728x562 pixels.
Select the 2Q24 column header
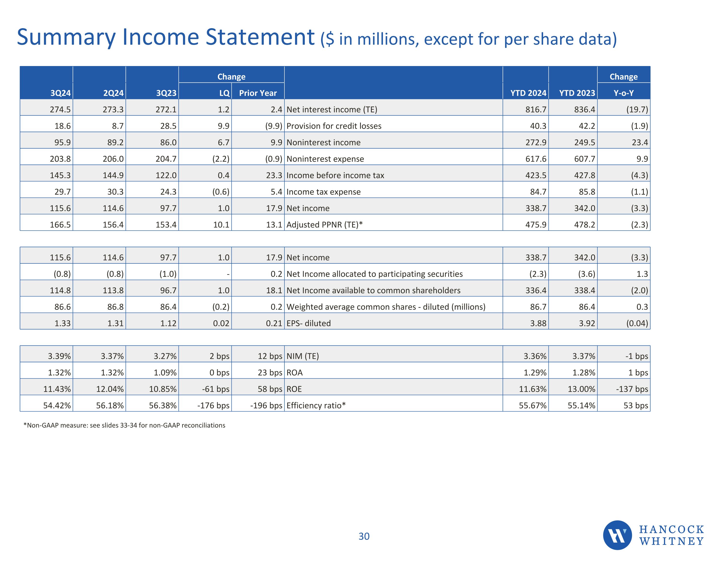(113, 93)
